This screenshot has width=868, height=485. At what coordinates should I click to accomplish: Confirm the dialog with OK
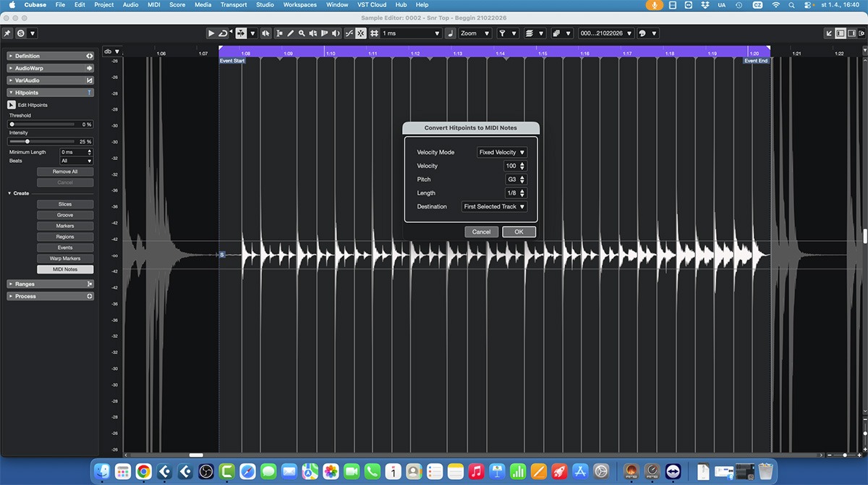[519, 232]
